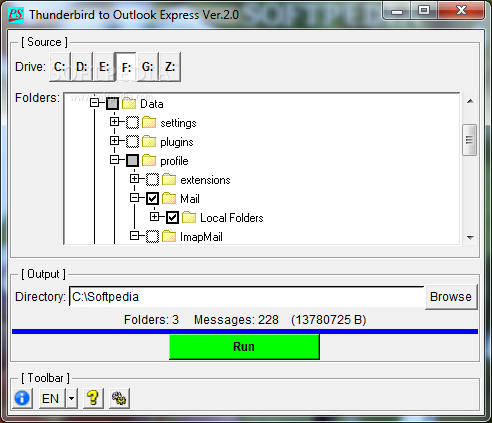Click the folder list scroll up arrow
The width and height of the screenshot is (492, 423).
point(470,101)
